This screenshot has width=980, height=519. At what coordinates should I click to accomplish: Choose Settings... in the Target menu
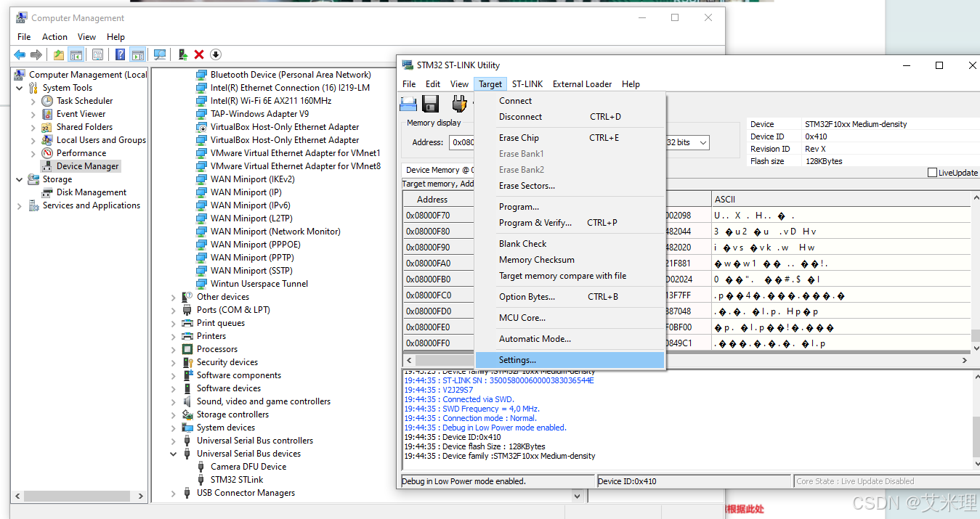[570, 360]
